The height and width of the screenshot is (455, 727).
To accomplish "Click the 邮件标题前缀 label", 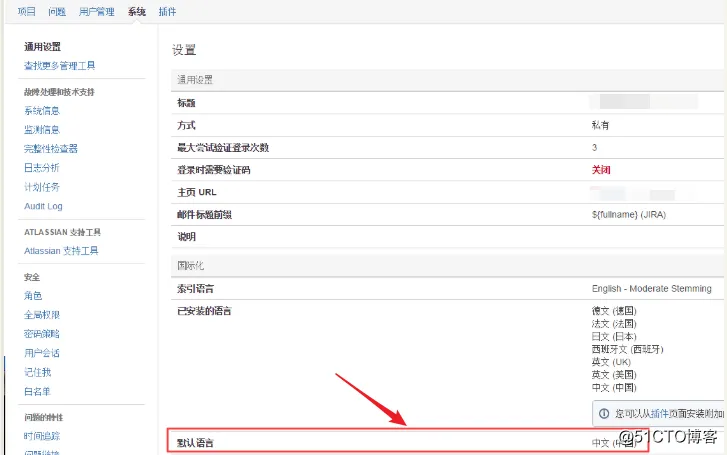I will 204,215.
